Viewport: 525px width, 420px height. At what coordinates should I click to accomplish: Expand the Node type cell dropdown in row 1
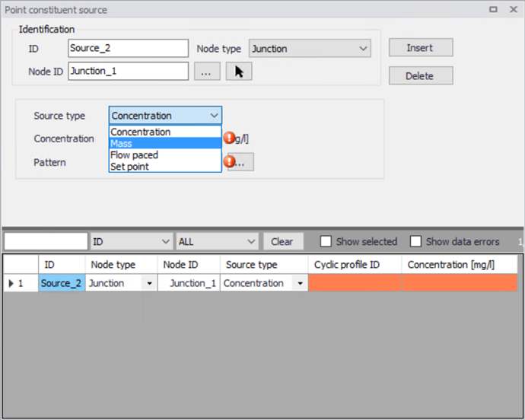[x=149, y=283]
